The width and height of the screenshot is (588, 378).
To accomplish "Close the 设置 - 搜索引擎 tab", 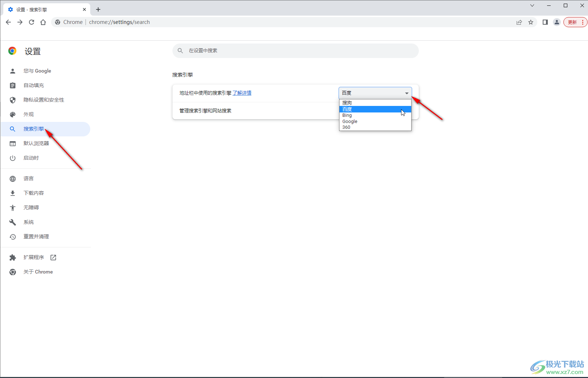I will pyautogui.click(x=84, y=9).
